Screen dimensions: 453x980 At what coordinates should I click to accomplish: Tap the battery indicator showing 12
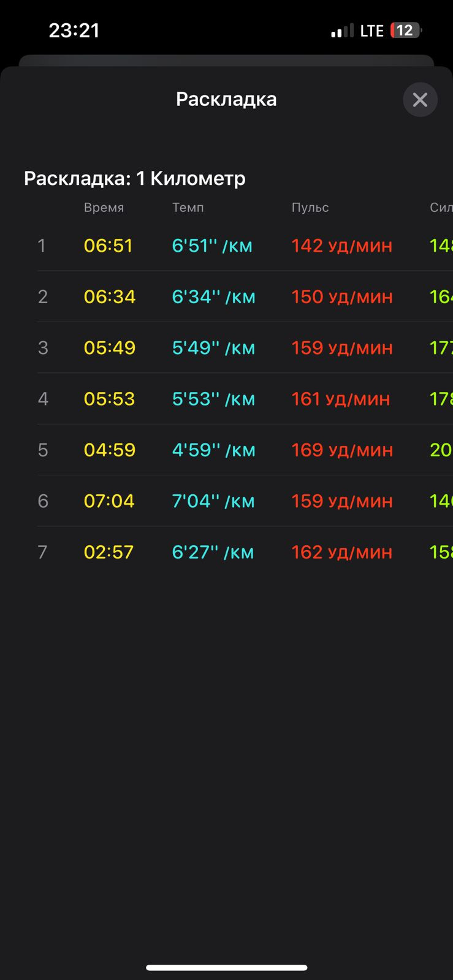coord(406,31)
